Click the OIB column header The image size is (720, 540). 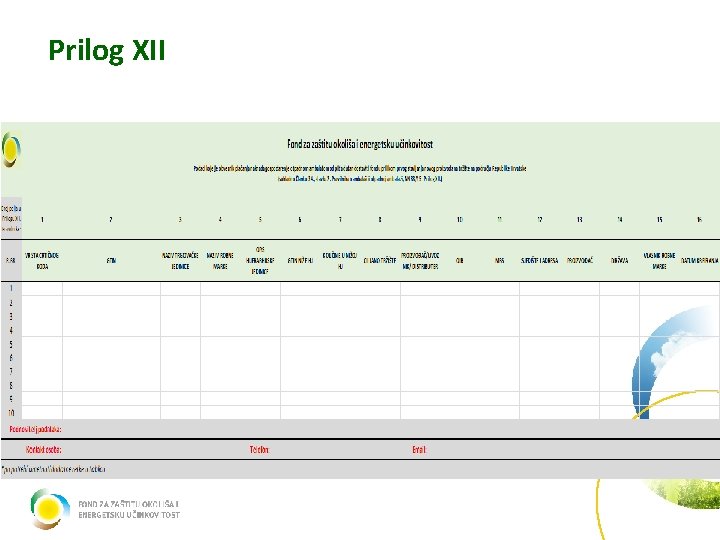(x=459, y=260)
